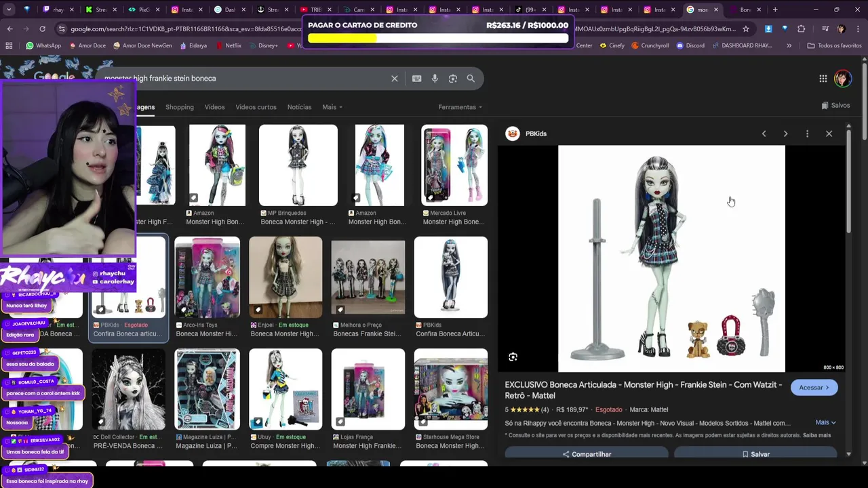868x488 pixels.
Task: Open Eldarya bookmark
Action: click(x=193, y=45)
